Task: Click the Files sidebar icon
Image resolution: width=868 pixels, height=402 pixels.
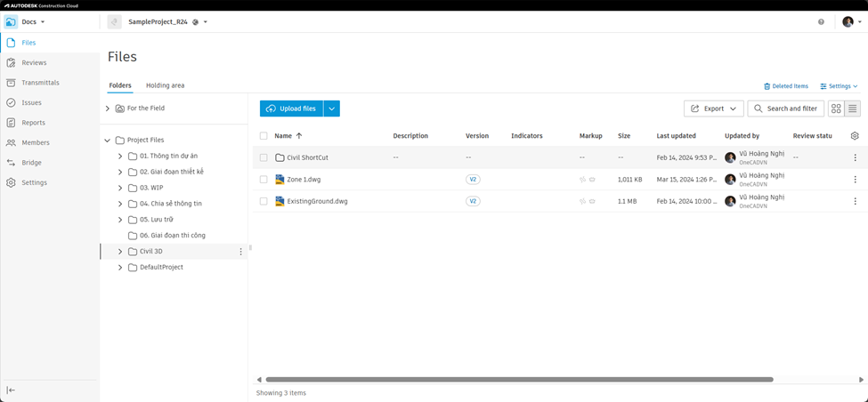Action: (11, 43)
